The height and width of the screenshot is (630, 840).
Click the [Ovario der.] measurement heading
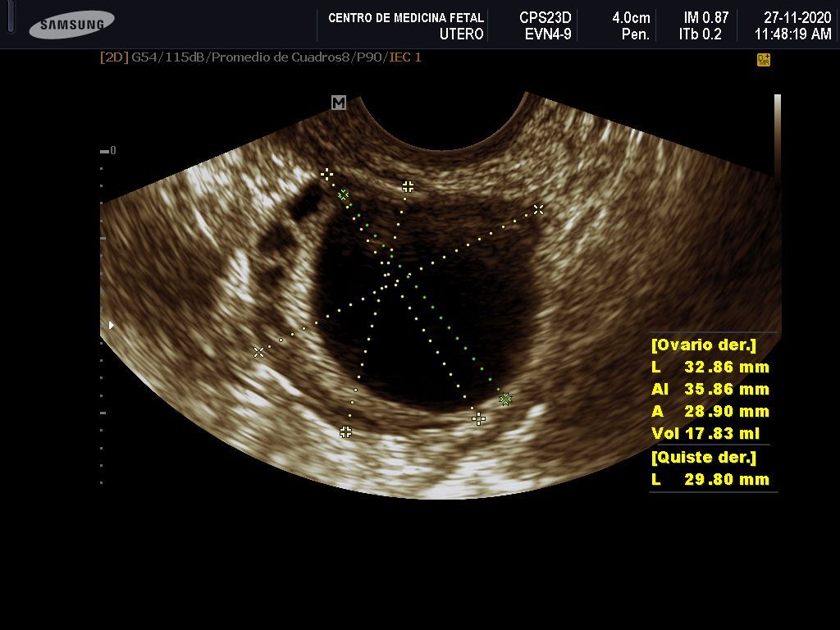703,345
